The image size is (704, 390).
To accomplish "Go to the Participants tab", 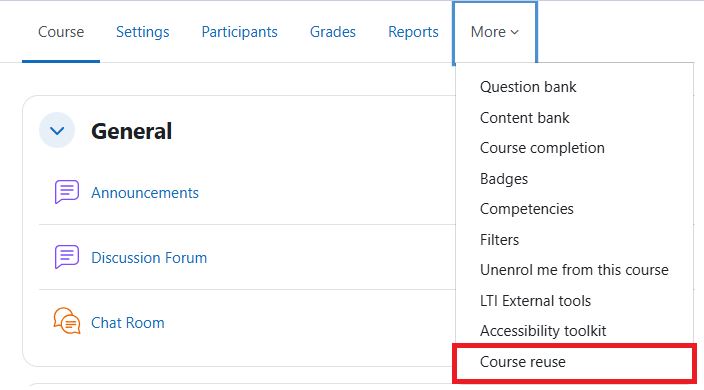I will [239, 32].
